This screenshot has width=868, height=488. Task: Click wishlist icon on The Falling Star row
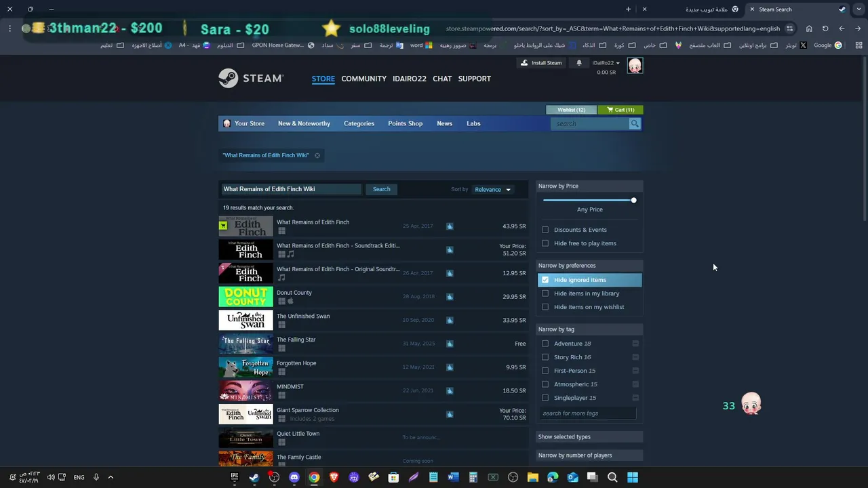[x=449, y=344]
